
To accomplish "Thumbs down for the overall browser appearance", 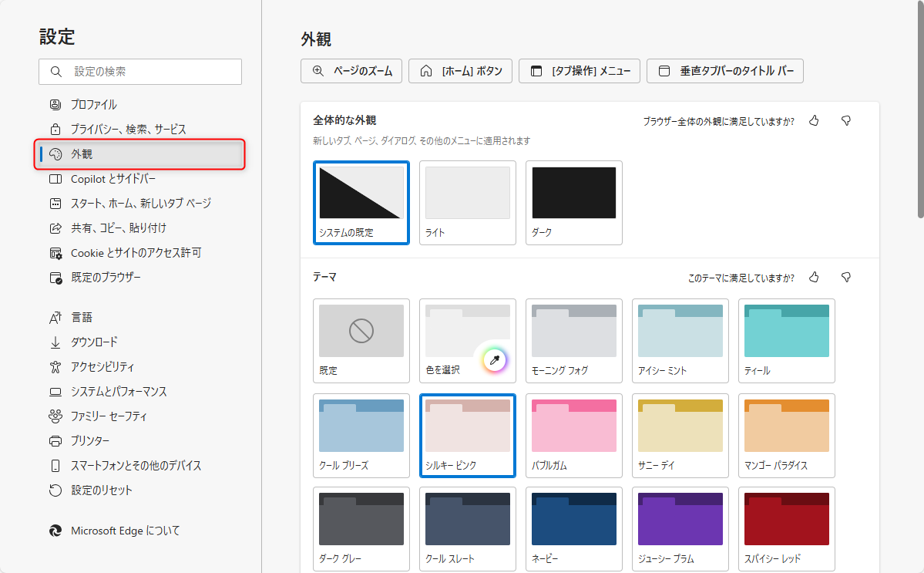I will [845, 120].
